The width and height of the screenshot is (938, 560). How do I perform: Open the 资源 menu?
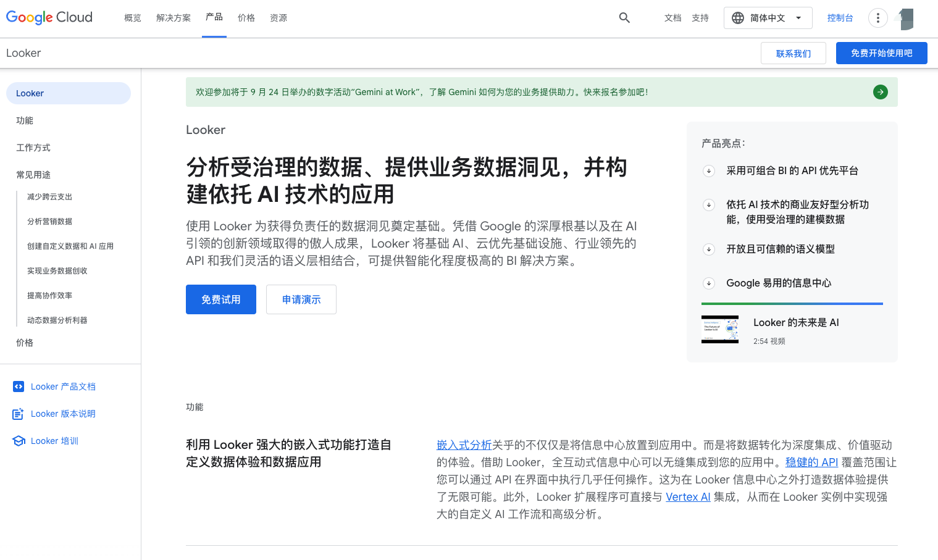[278, 18]
